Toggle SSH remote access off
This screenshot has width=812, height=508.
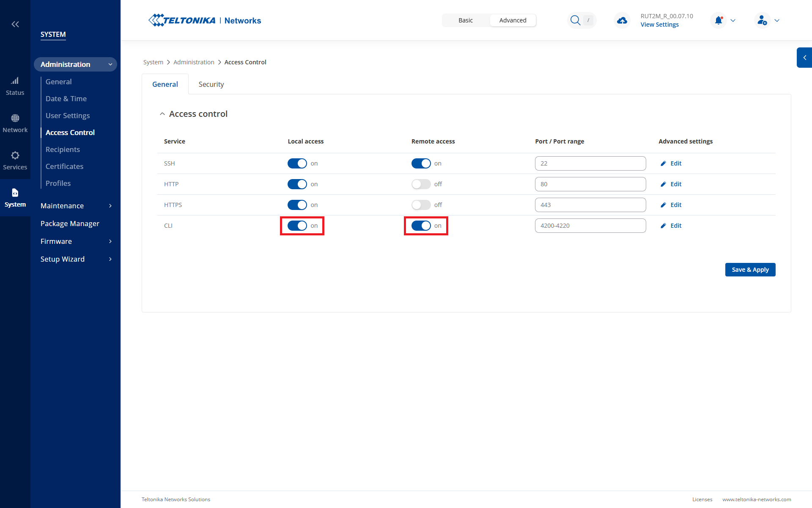421,163
